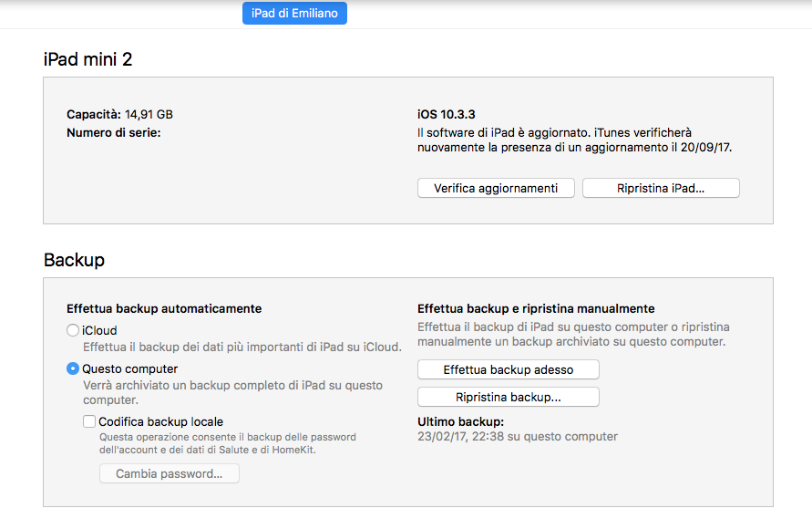This screenshot has width=812, height=529.
Task: Click the iOS 10.3.3 version label
Action: point(446,115)
